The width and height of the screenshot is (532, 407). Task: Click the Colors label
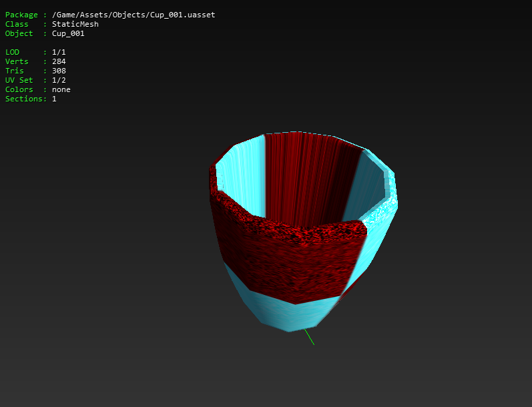(19, 89)
